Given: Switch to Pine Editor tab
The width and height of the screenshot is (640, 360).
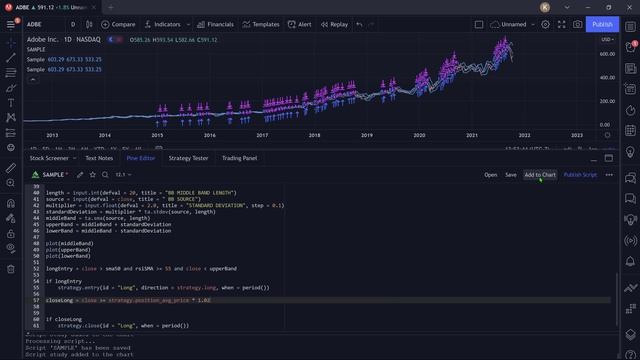Looking at the screenshot, I should click(140, 158).
